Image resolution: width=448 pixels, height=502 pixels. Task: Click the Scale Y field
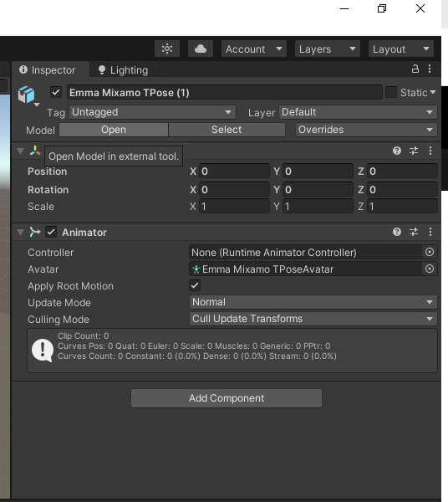[x=318, y=207]
